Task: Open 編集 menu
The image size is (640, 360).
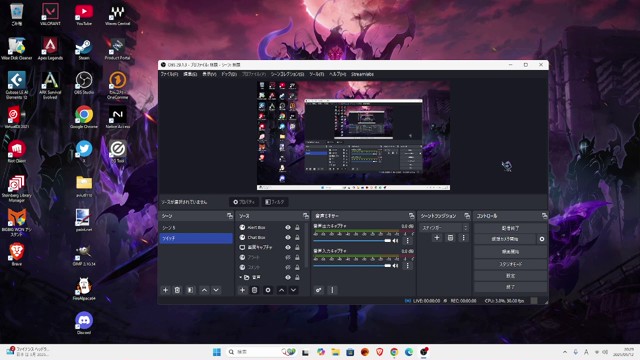Action: click(190, 74)
